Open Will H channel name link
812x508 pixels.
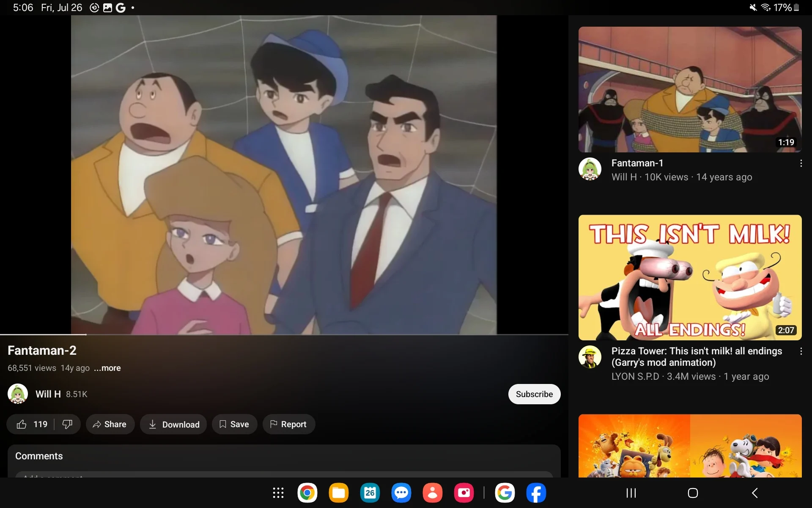pyautogui.click(x=48, y=394)
